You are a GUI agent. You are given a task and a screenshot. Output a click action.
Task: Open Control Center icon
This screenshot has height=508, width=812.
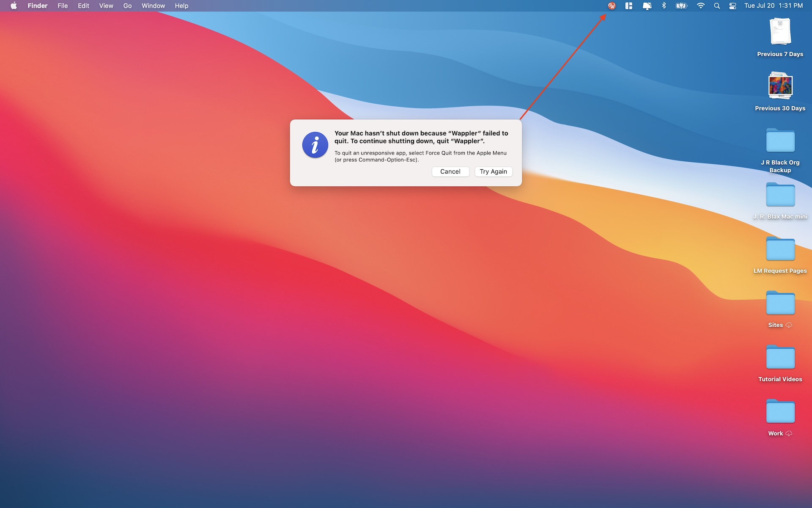[x=733, y=6]
